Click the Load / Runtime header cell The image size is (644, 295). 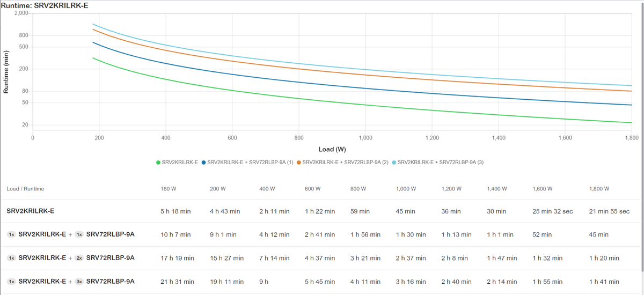[x=25, y=189]
